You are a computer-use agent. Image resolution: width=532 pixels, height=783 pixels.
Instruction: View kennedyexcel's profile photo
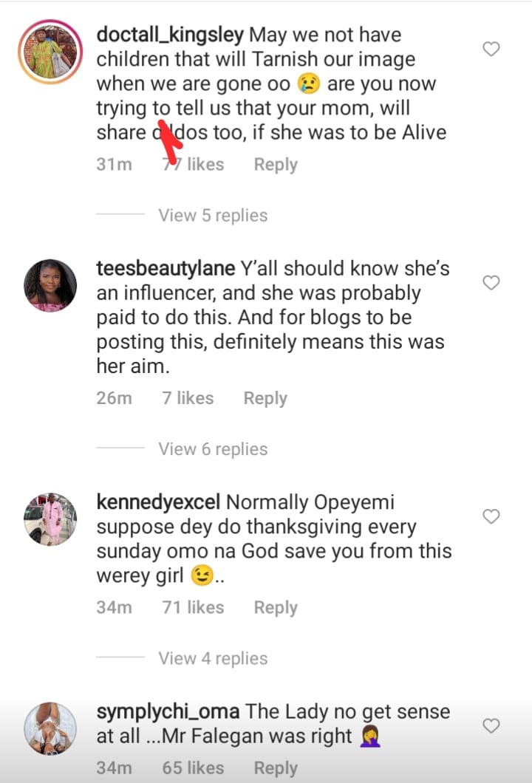coord(50,519)
